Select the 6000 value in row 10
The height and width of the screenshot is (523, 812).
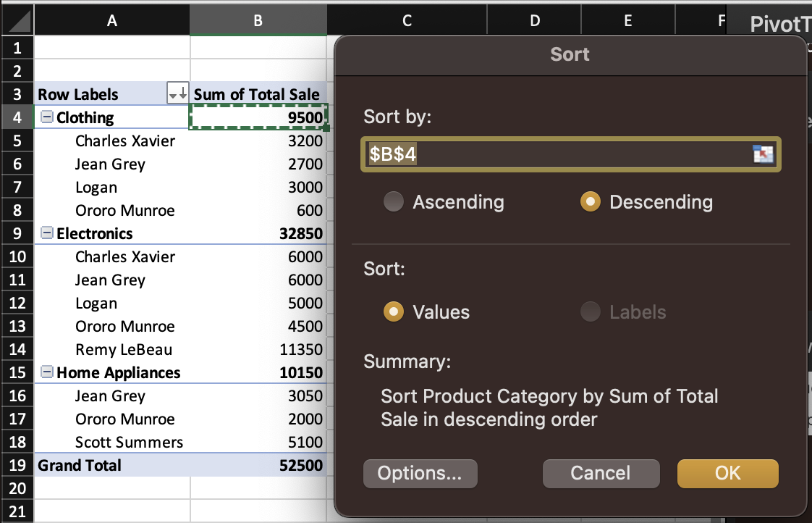pos(258,256)
